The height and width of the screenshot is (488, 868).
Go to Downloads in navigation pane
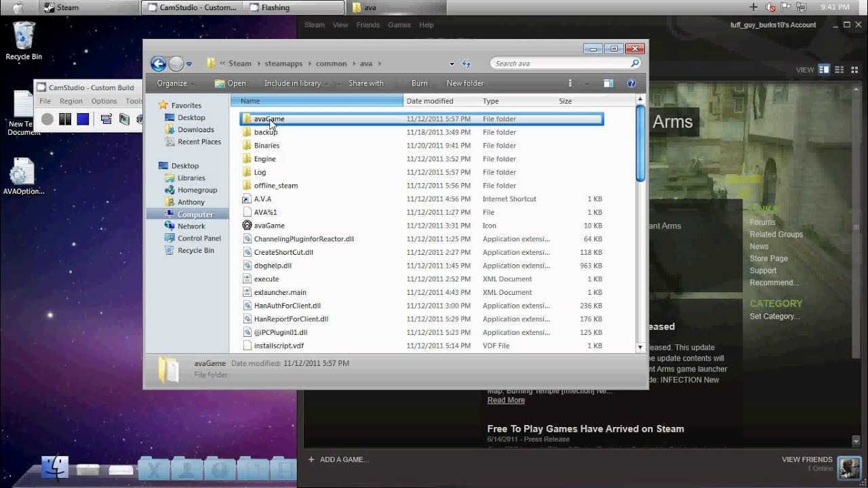click(195, 129)
